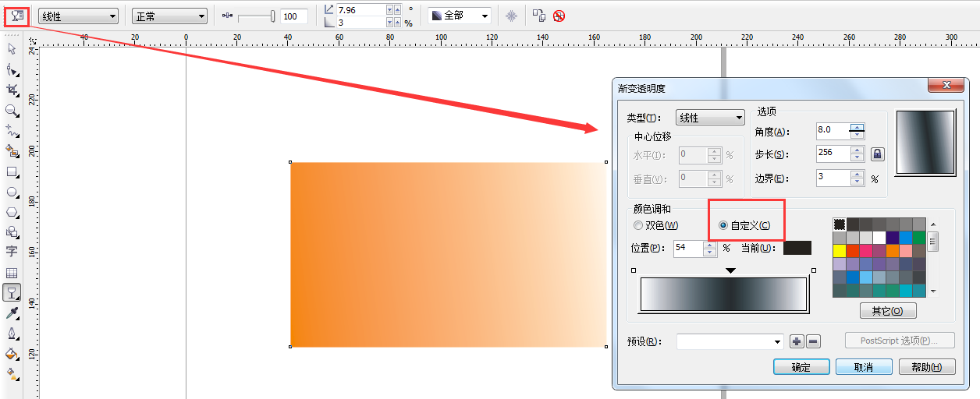
Task: Click the right end square of the gradient bar
Action: pyautogui.click(x=814, y=270)
